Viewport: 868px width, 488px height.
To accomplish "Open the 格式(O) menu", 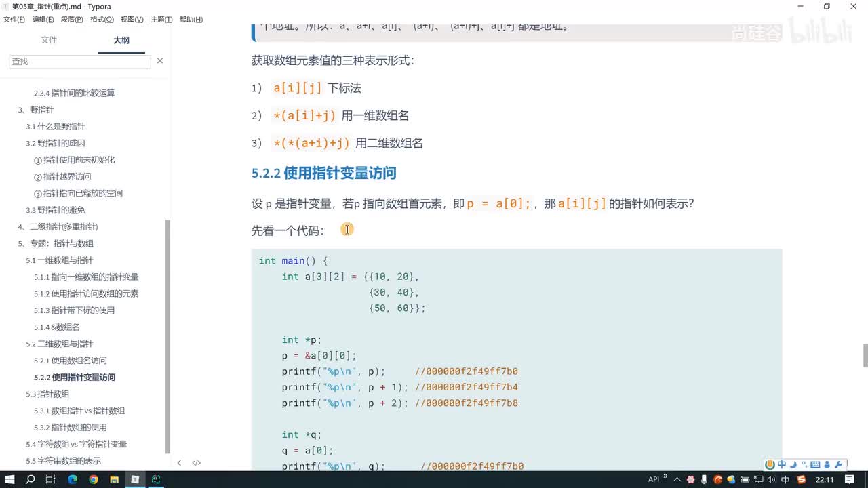I will [x=102, y=20].
